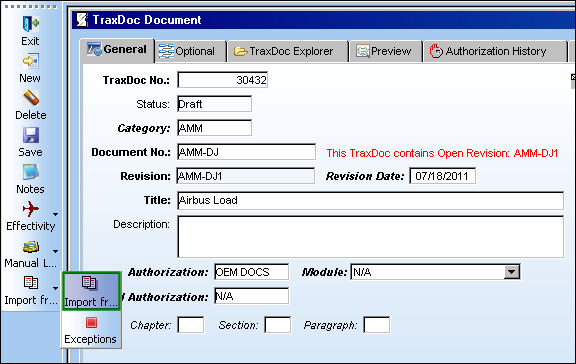Click the Category field showing AMM
The image size is (576, 364).
(x=215, y=128)
